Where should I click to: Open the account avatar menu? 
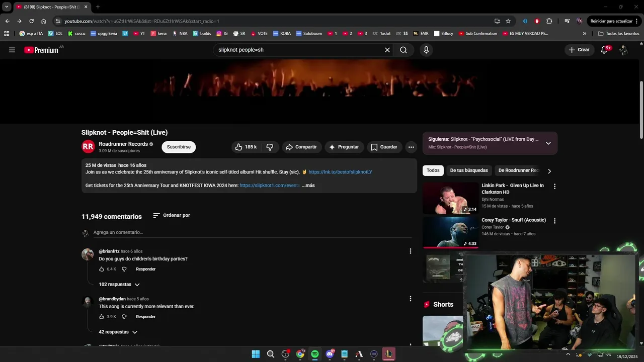623,50
